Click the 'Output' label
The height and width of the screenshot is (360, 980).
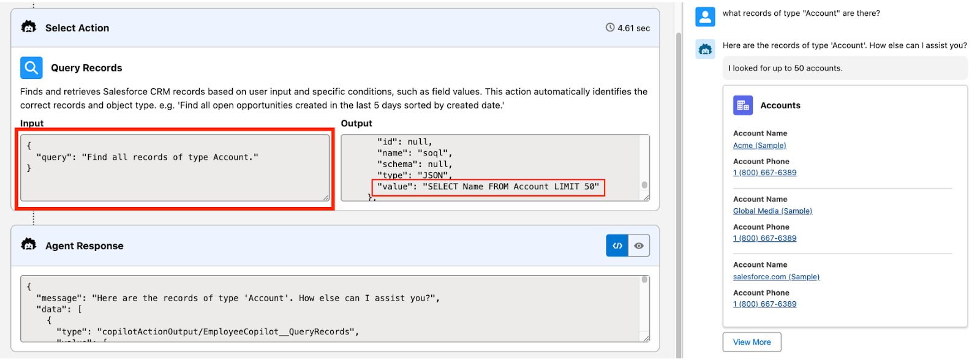click(356, 123)
